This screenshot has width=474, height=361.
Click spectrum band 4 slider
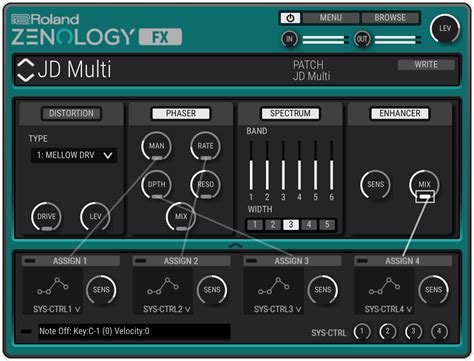click(299, 166)
